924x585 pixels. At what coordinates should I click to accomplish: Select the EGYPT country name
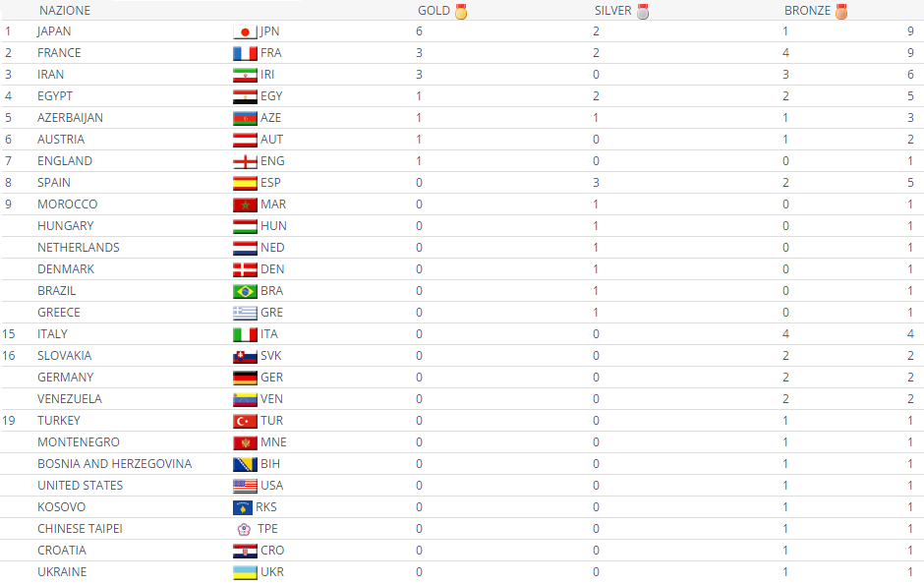(55, 96)
